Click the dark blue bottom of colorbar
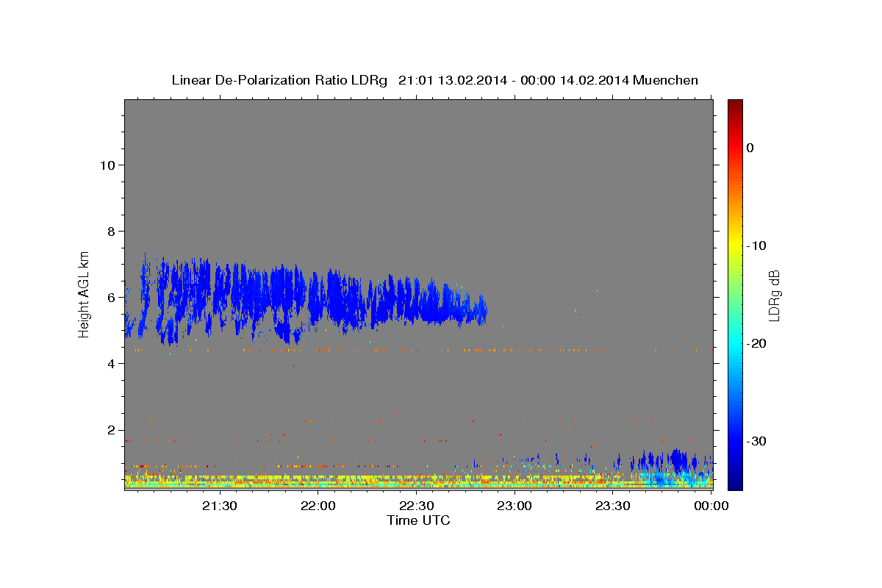 click(735, 484)
